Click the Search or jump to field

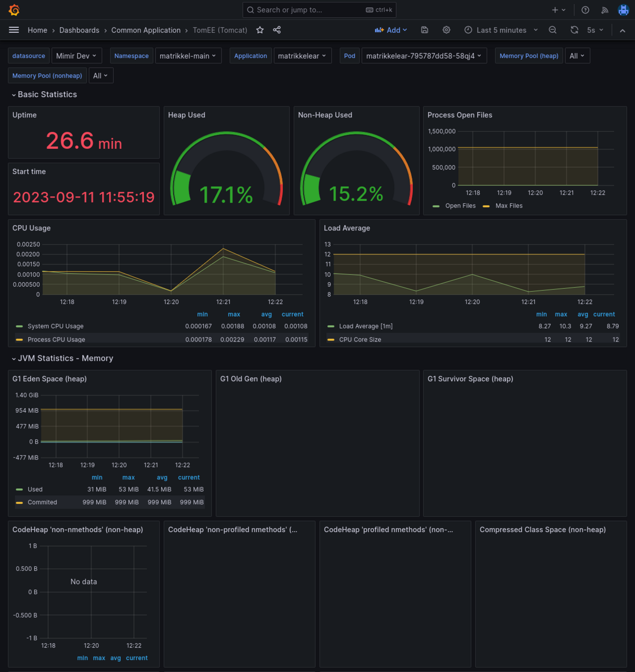[x=319, y=10]
